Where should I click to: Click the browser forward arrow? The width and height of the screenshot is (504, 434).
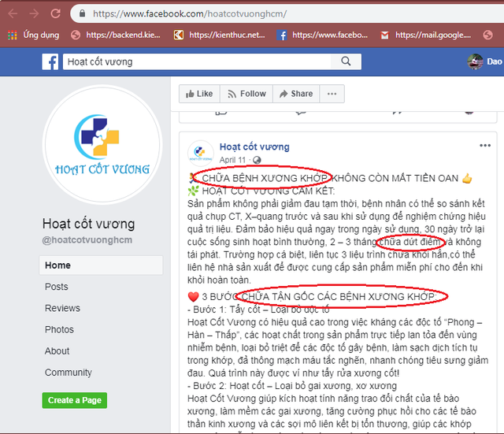pos(34,13)
